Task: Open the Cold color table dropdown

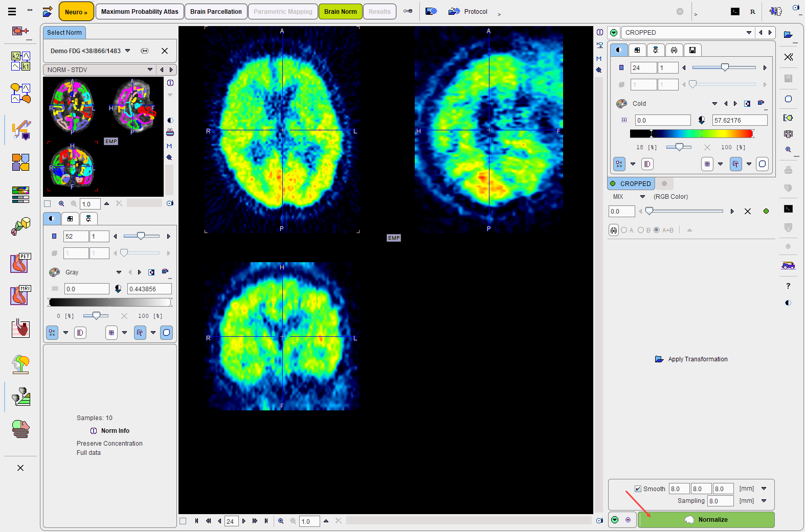Action: click(x=714, y=104)
